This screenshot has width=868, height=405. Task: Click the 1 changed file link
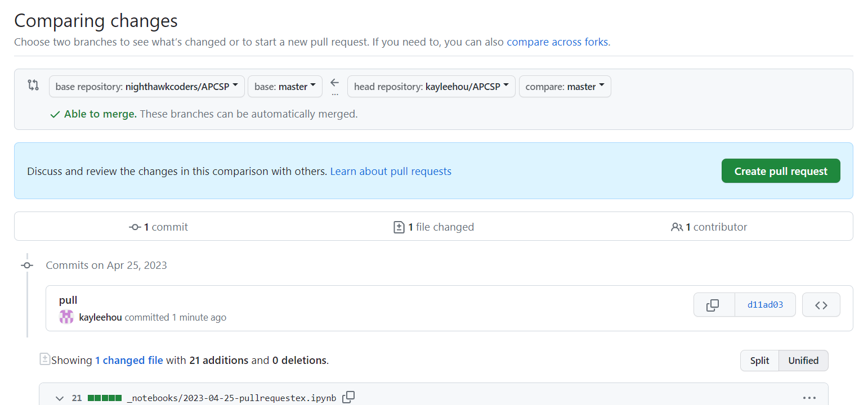(129, 360)
